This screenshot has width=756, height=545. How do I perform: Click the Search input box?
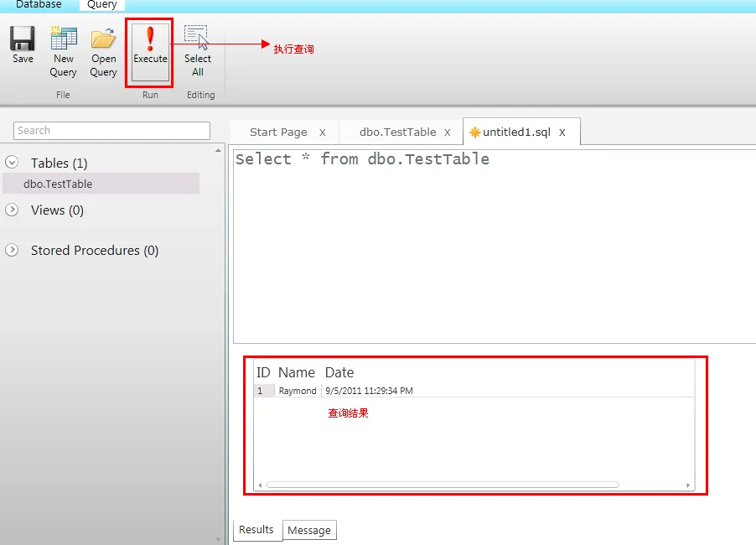click(111, 131)
